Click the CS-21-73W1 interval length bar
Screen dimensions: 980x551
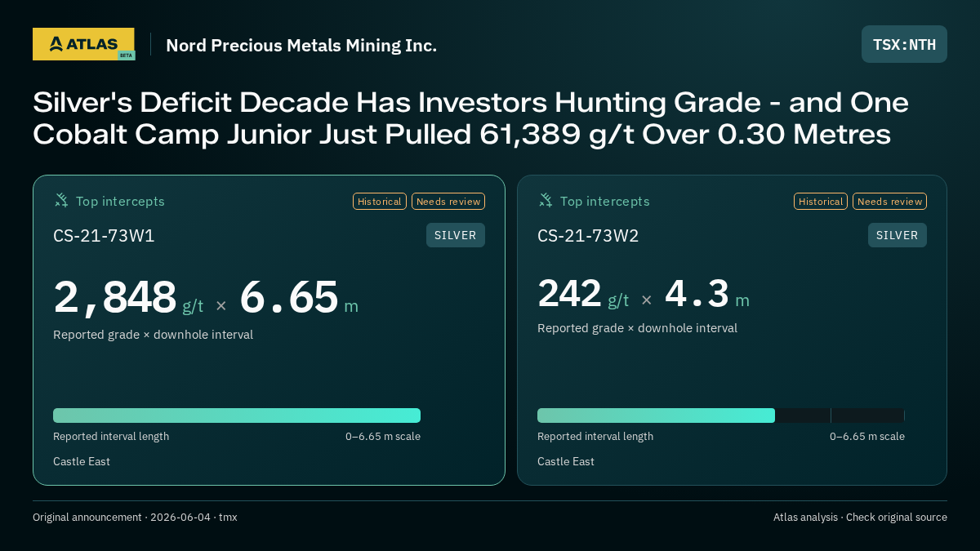[x=237, y=415]
